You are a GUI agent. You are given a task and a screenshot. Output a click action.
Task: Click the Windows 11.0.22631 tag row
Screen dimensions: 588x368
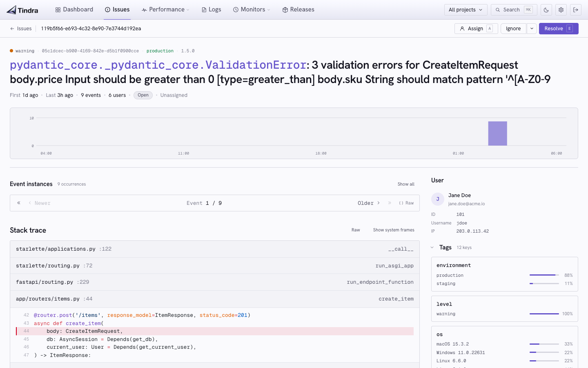click(504, 352)
